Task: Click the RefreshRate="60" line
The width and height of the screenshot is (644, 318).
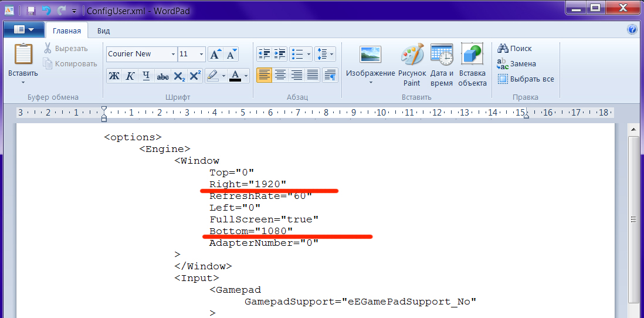Action: (261, 195)
